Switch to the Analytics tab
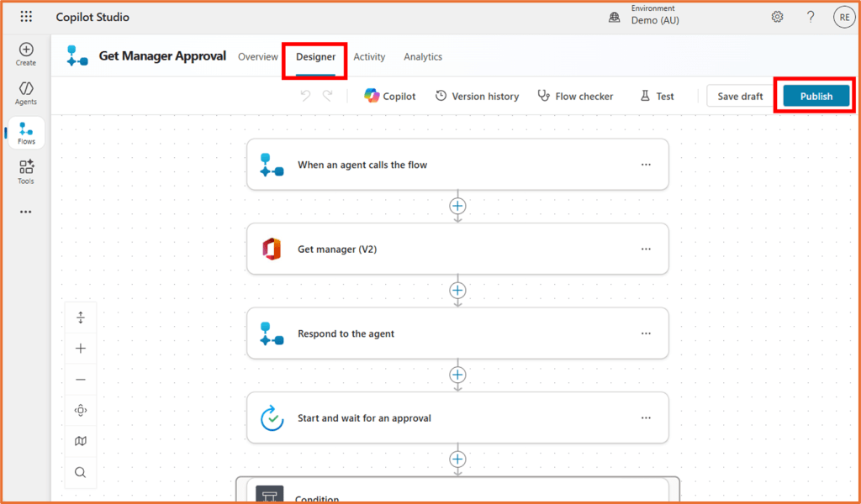 423,56
